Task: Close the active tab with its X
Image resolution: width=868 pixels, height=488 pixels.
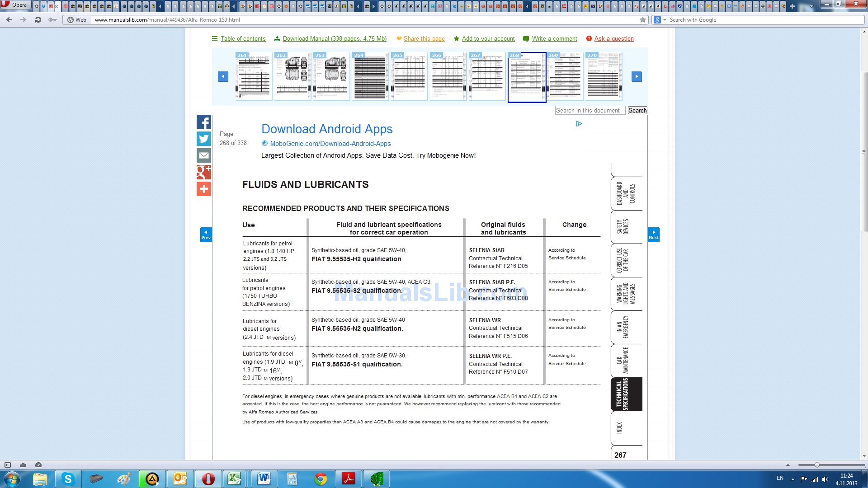Action: tap(57, 6)
